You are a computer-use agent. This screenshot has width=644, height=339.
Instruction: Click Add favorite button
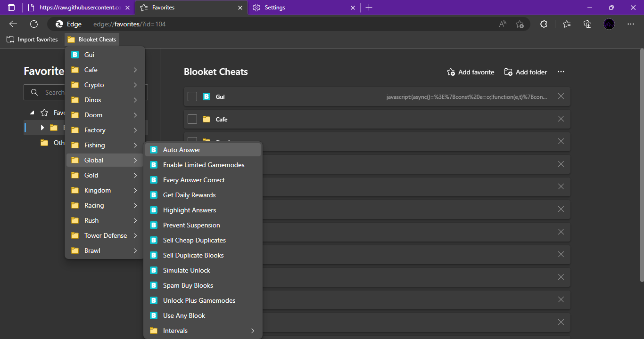[x=471, y=72]
